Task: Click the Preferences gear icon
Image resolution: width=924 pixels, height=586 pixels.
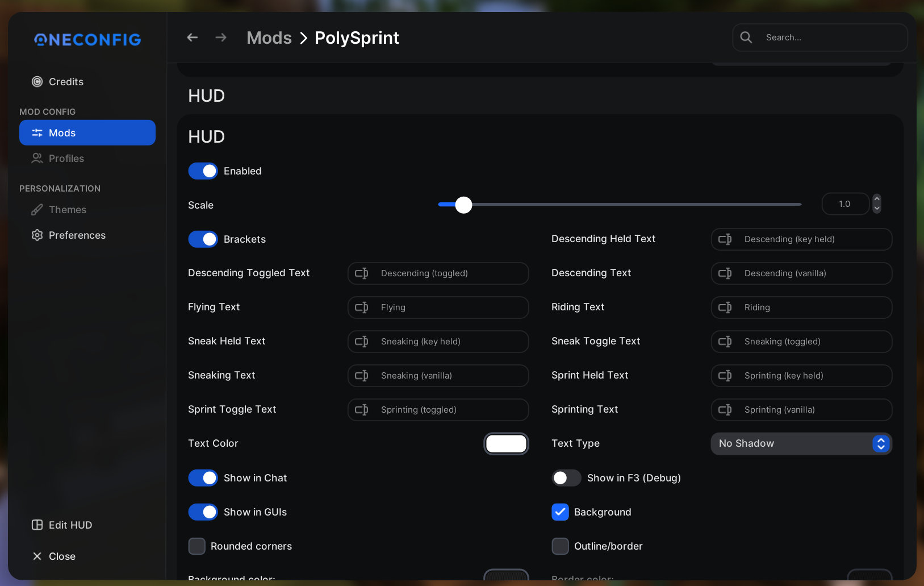Action: (x=37, y=235)
